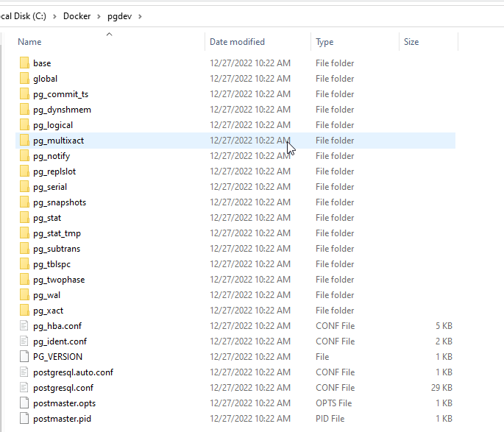Click the pg_xact folder icon
504x432 pixels.
click(24, 311)
